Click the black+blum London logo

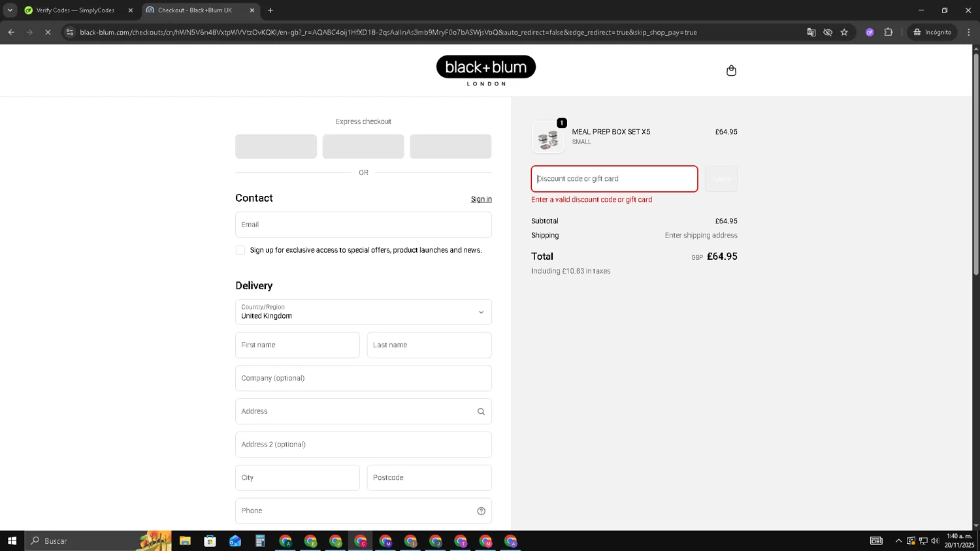(x=486, y=71)
